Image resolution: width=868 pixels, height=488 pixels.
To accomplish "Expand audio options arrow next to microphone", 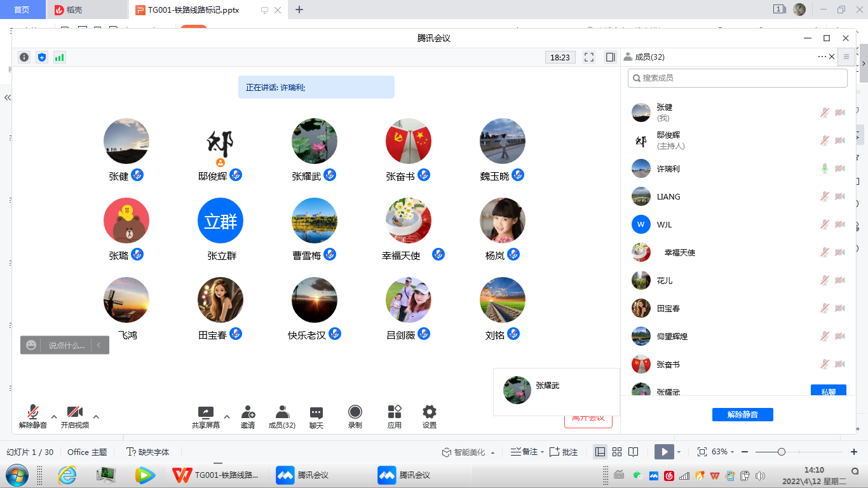I will pyautogui.click(x=54, y=417).
